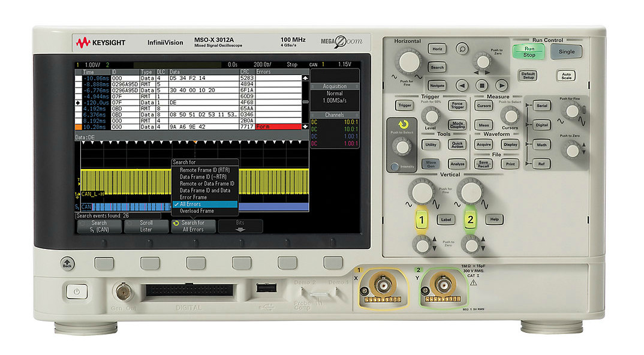Image resolution: width=644 pixels, height=355 pixels.
Task: Toggle the Digital channels key
Action: pyautogui.click(x=541, y=125)
